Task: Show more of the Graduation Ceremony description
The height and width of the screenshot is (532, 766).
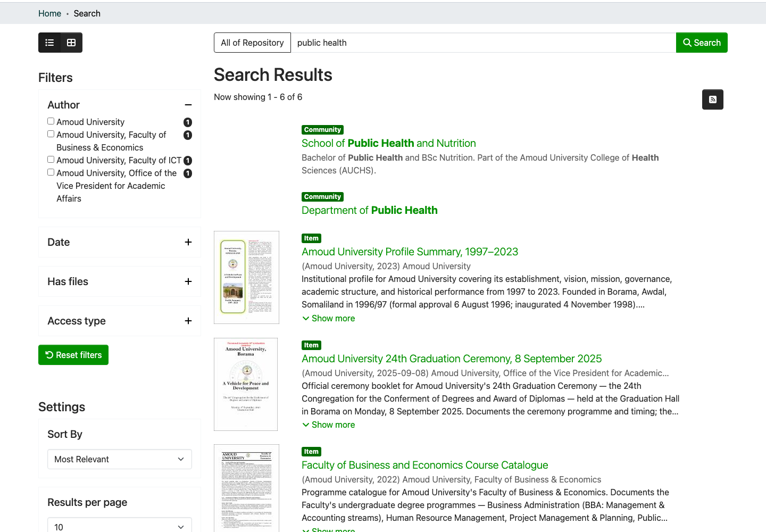Action: 329,425
